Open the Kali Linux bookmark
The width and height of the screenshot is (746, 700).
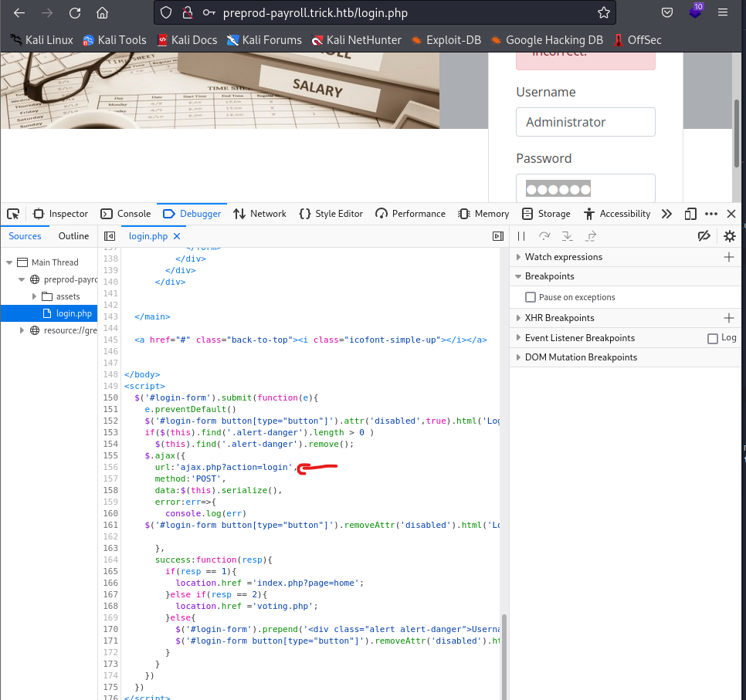coord(42,40)
